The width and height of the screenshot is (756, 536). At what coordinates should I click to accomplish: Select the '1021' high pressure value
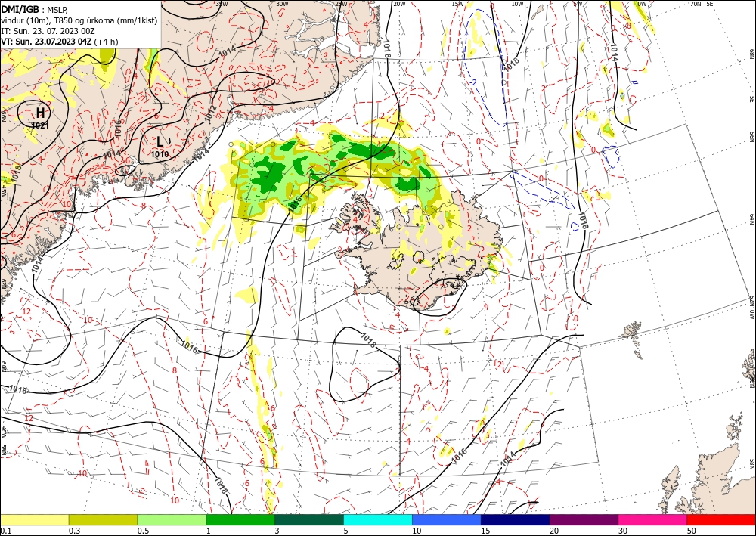click(40, 125)
